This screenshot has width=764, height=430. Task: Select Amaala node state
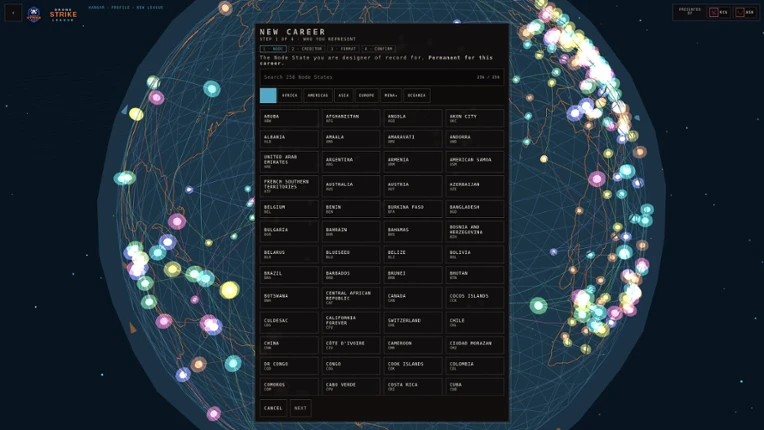[x=351, y=139]
